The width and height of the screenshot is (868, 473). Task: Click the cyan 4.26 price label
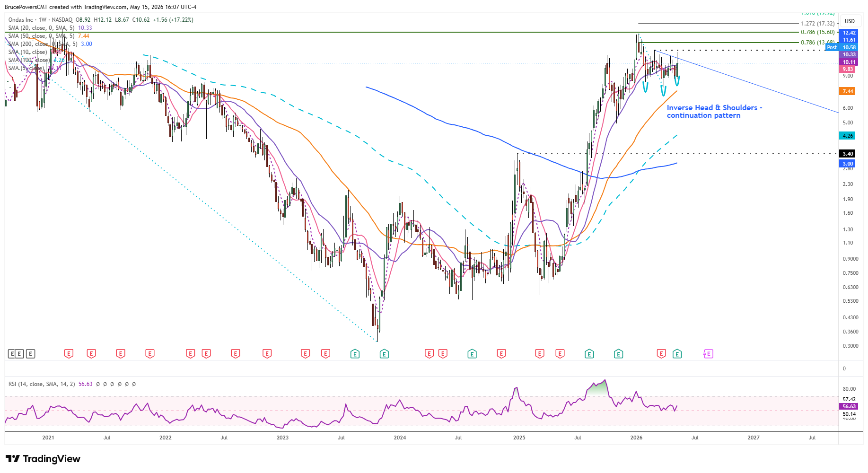tap(848, 136)
